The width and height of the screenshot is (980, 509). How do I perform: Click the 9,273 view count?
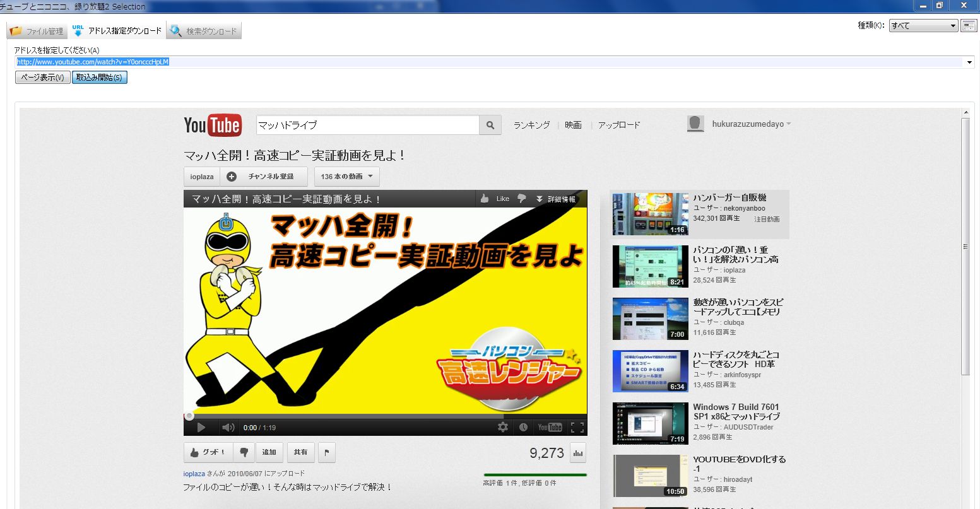coord(546,453)
